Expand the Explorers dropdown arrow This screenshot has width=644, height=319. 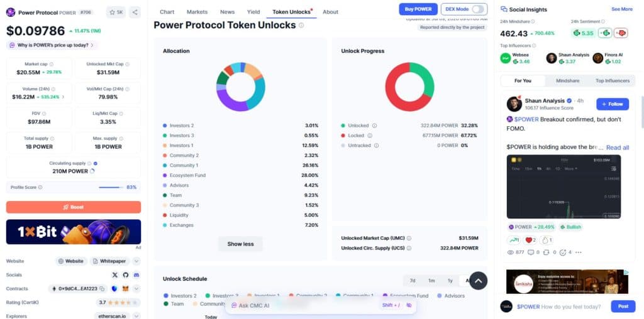point(136,316)
